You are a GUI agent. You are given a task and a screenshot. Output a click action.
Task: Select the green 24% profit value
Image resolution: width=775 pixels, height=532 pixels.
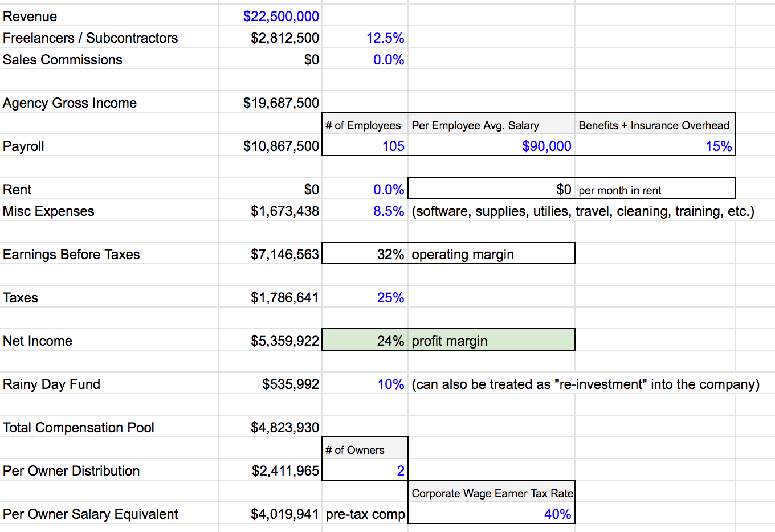click(x=390, y=341)
